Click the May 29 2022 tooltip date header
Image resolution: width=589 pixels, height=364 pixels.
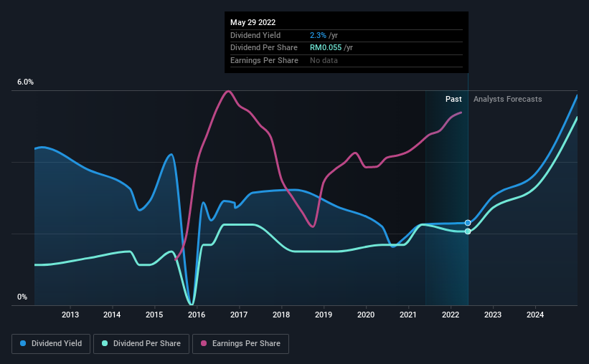pyautogui.click(x=253, y=22)
